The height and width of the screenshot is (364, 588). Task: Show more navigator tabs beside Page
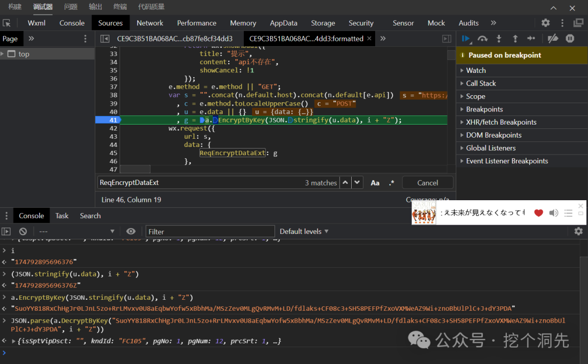click(x=31, y=39)
